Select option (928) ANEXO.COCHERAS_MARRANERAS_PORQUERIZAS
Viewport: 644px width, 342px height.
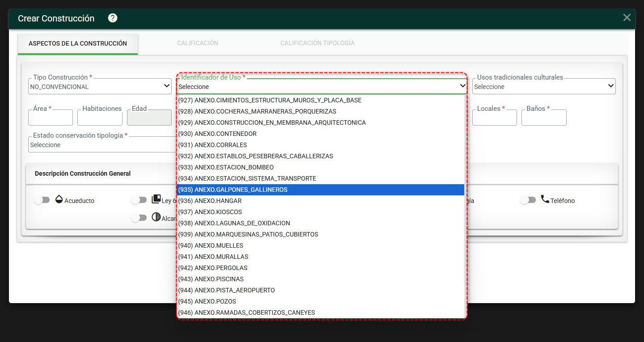(321, 111)
